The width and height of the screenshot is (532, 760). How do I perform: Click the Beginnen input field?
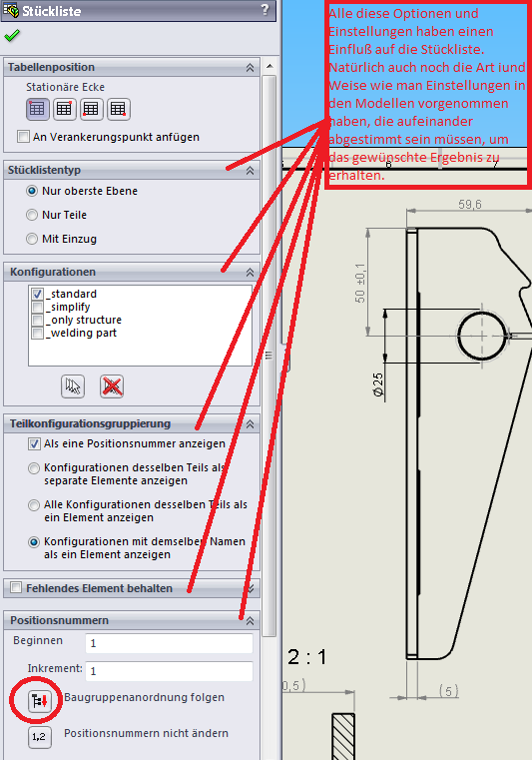(169, 643)
